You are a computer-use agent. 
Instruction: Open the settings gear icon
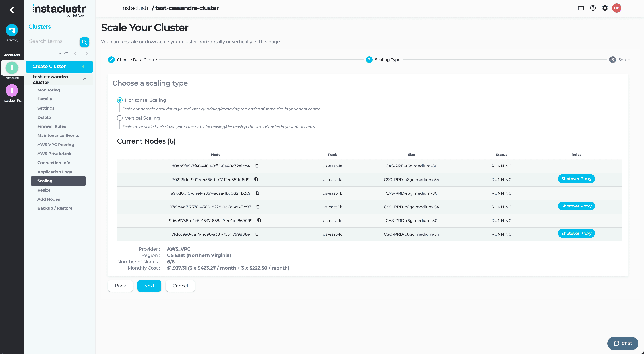605,8
